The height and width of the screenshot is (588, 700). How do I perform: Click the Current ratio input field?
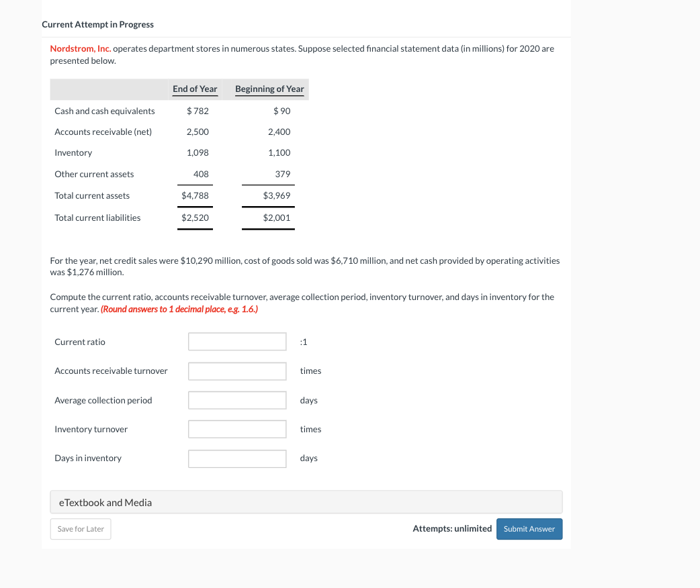236,341
